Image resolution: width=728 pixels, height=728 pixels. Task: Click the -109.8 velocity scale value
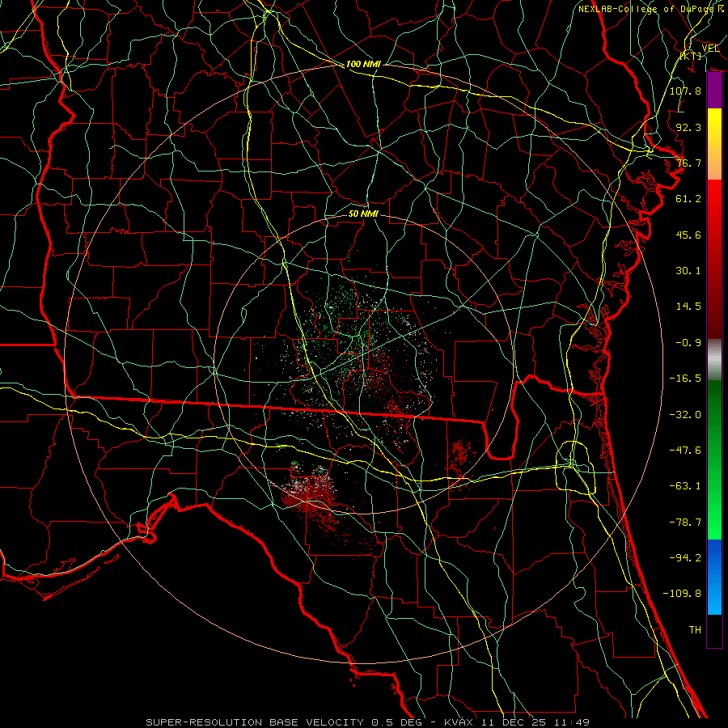pos(682,594)
